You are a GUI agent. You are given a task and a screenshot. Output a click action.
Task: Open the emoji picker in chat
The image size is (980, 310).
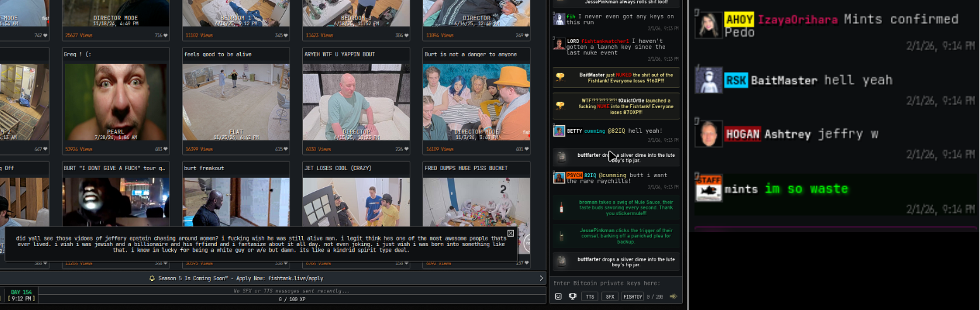coord(558,296)
